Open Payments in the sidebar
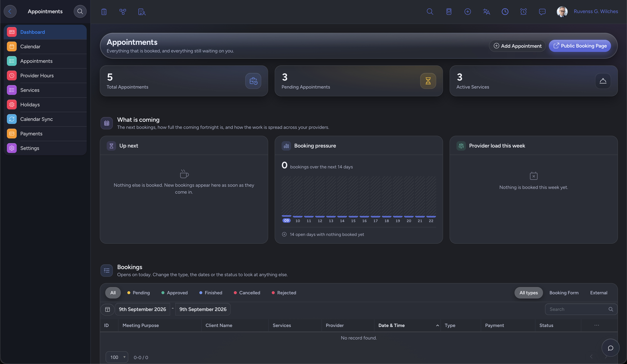Viewport: 627px width, 364px height. coord(45,134)
